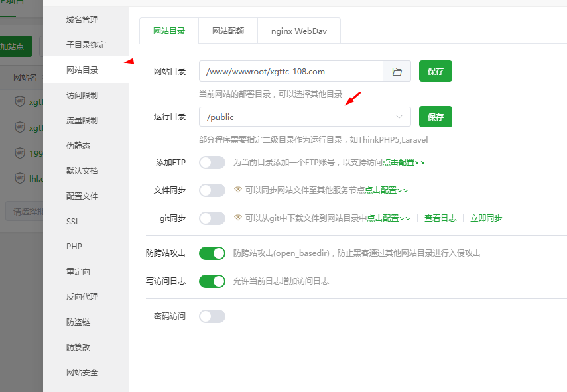Turn off the 写访问日志 toggle
Image resolution: width=567 pixels, height=392 pixels.
[x=212, y=281]
